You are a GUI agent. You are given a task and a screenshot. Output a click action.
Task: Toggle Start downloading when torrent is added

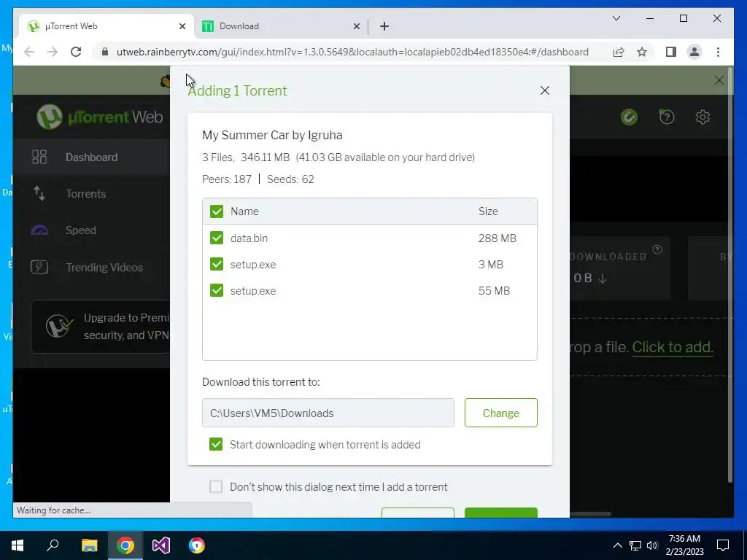click(216, 444)
